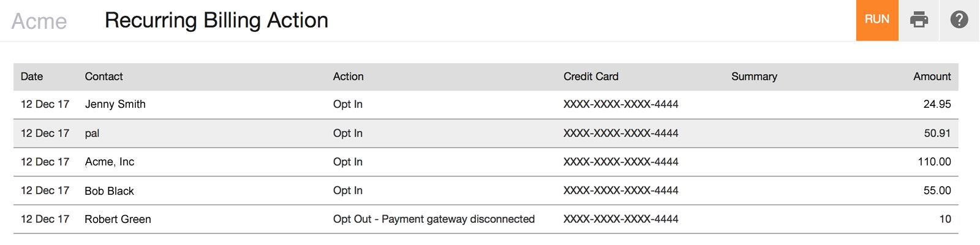This screenshot has height=245, width=980.
Task: Click the Bob Black contact name
Action: click(109, 191)
